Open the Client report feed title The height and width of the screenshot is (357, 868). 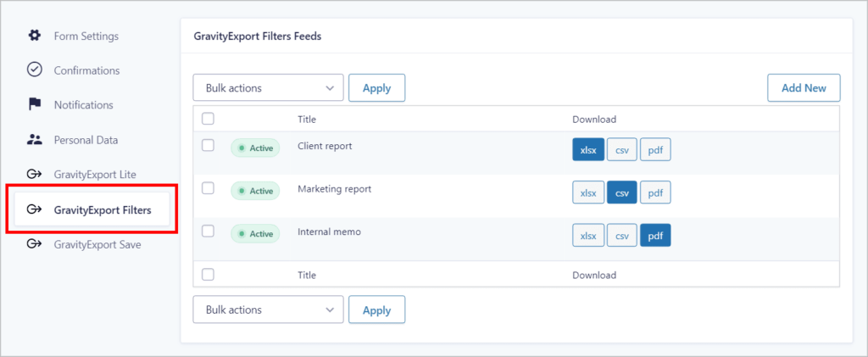tap(325, 146)
